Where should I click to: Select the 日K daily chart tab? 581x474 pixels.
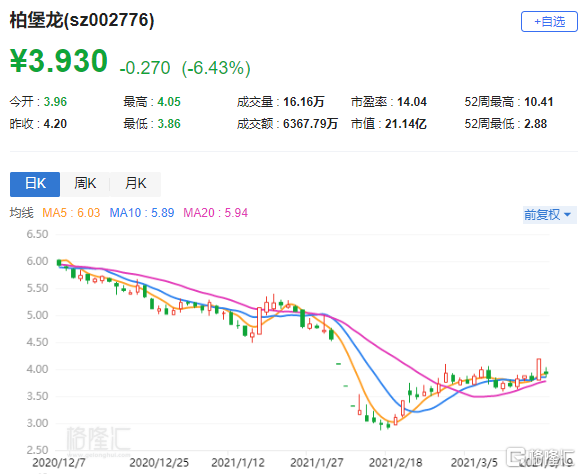(x=35, y=184)
